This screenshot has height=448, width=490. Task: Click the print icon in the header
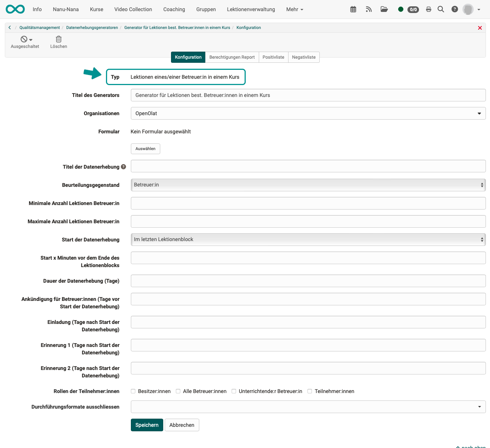click(428, 9)
